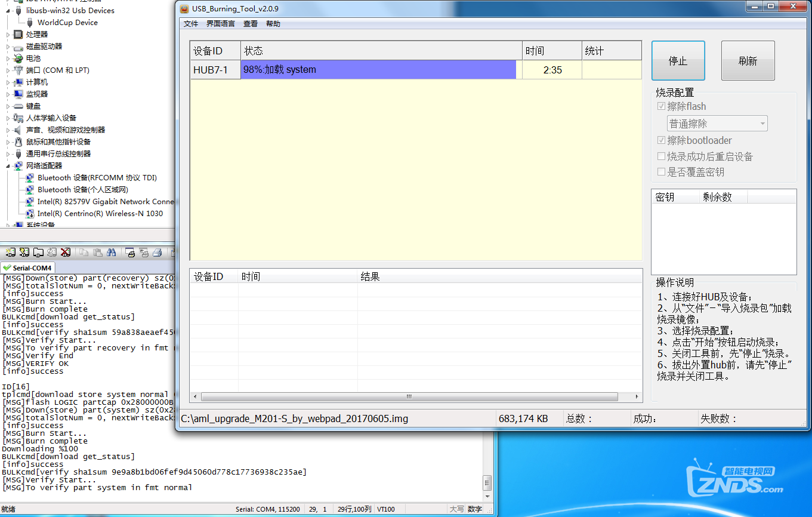Click the aml_upgrade_M201-S image path in status bar
The image size is (812, 517).
tap(295, 418)
